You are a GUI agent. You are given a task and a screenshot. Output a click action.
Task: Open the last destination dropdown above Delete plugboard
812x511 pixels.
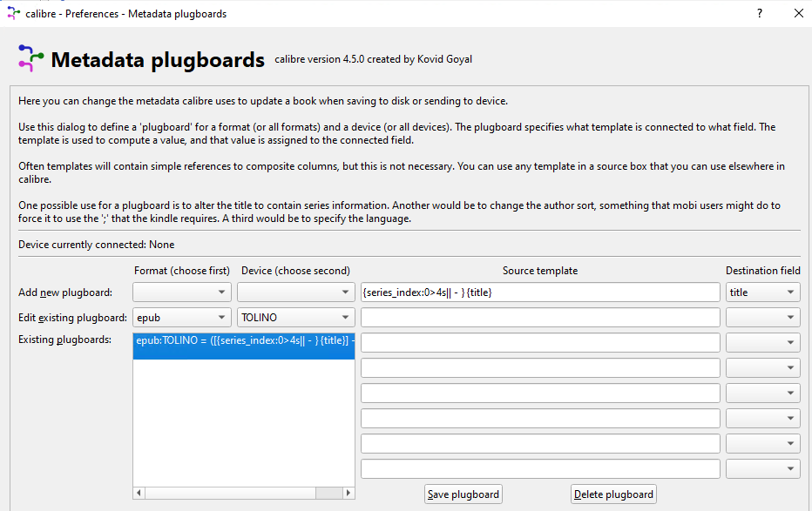click(763, 469)
